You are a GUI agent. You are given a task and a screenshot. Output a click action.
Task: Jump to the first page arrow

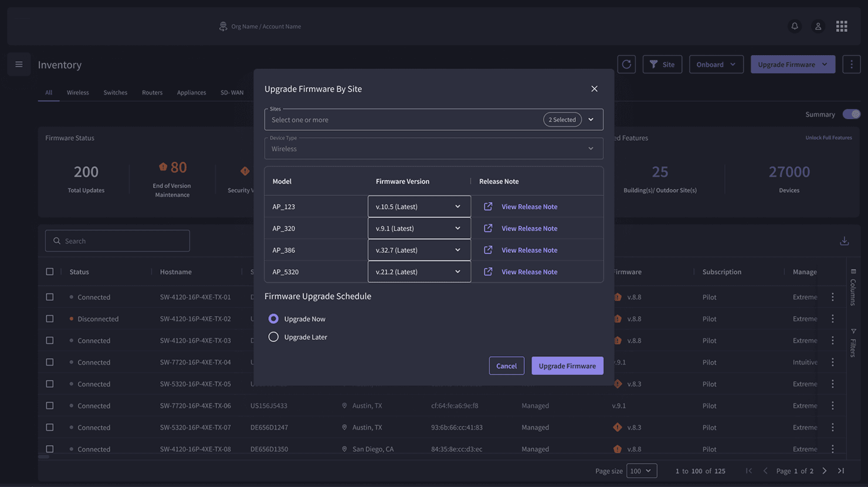pos(749,471)
